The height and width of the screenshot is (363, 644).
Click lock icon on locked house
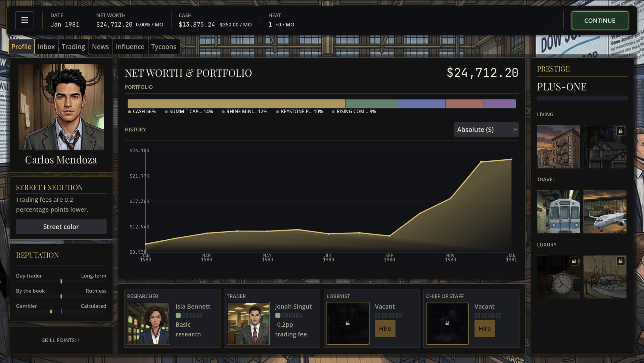(x=620, y=131)
